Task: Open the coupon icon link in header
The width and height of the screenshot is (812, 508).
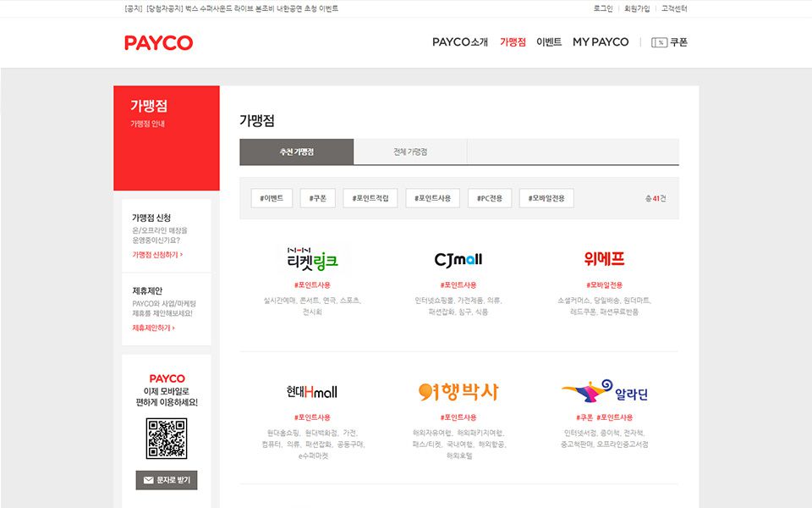Action: coord(669,42)
